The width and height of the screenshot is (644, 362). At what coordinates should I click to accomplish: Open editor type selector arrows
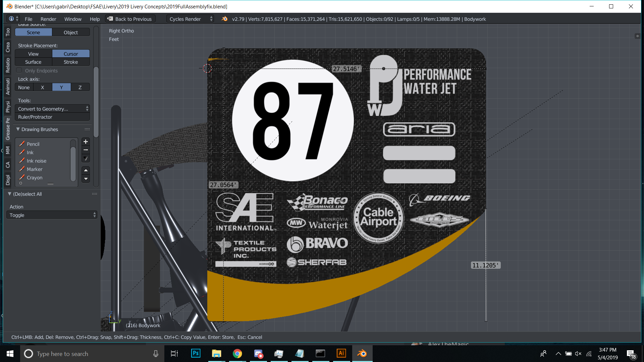17,19
